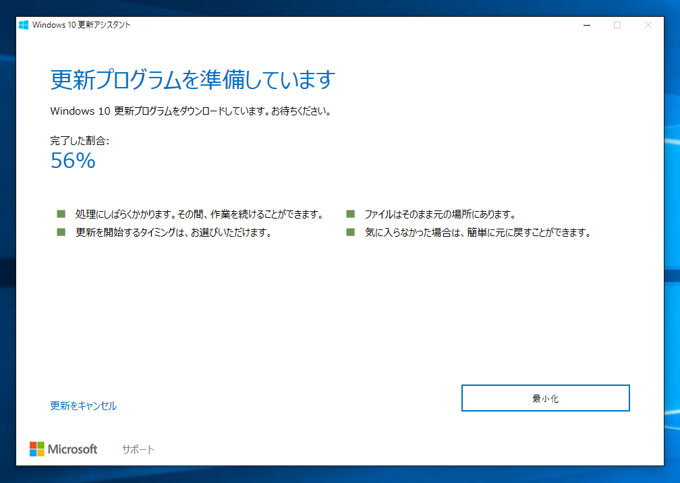
Task: Minimize the Windows 10 更新アシスタント window
Action: tap(587, 26)
